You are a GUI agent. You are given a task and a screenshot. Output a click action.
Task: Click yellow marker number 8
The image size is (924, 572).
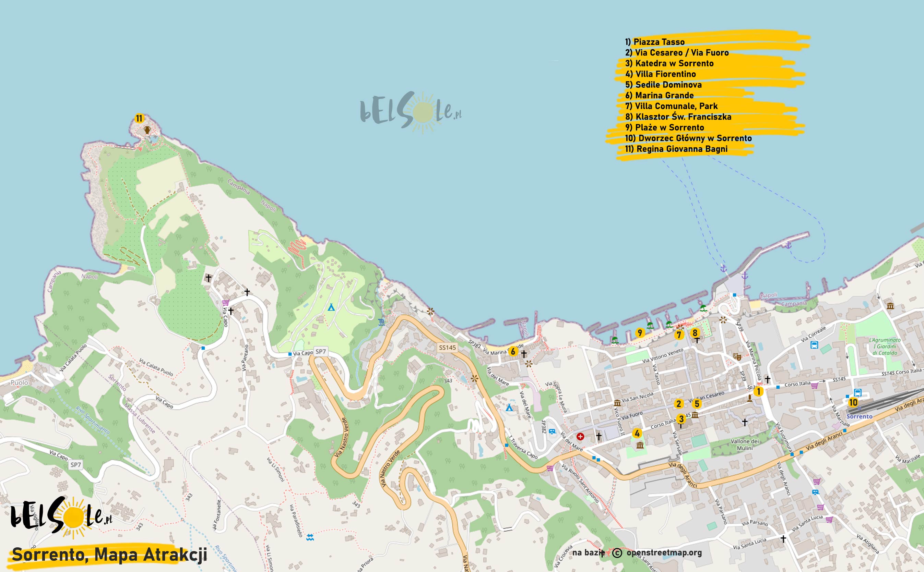pyautogui.click(x=695, y=332)
